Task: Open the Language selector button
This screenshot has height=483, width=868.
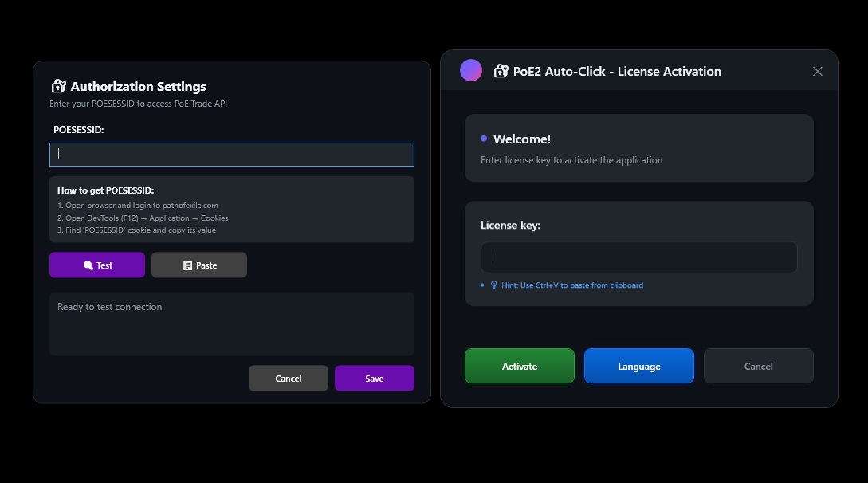Action: point(638,366)
